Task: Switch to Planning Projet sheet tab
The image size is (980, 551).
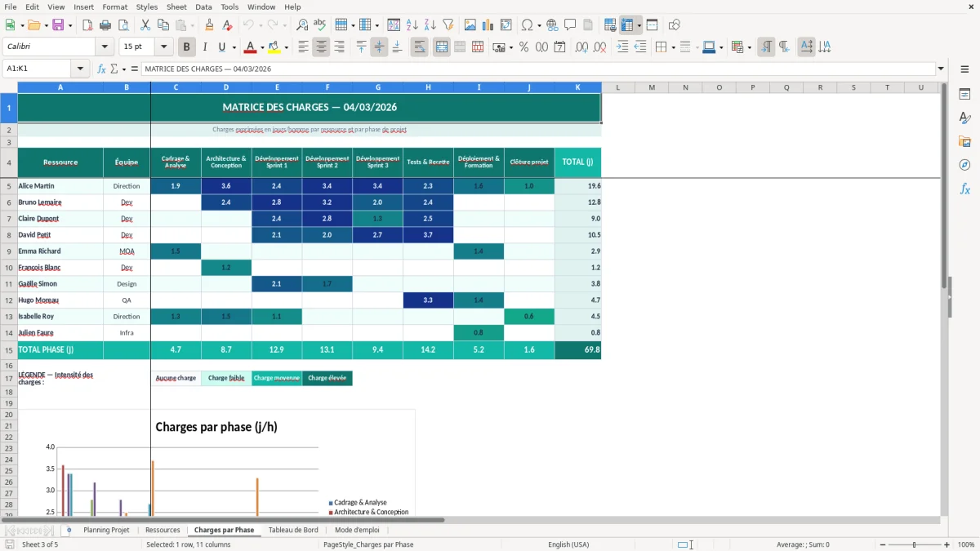Action: [x=106, y=530]
